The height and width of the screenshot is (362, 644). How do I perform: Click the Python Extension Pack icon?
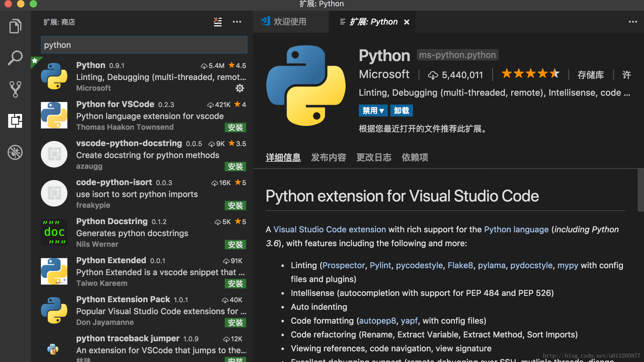pyautogui.click(x=54, y=310)
